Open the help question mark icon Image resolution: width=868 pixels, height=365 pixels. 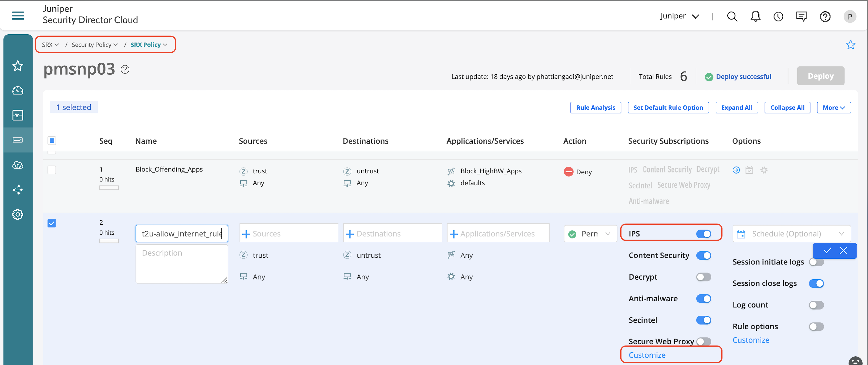pyautogui.click(x=825, y=16)
